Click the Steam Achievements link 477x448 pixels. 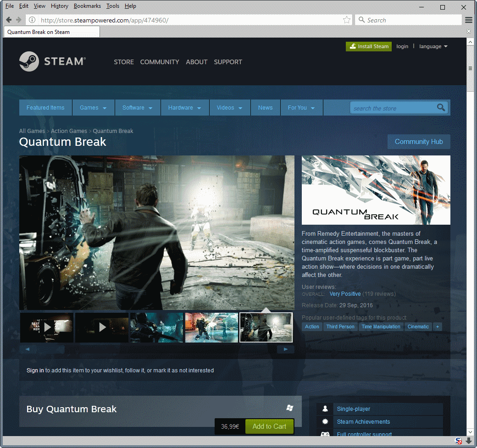(x=363, y=422)
